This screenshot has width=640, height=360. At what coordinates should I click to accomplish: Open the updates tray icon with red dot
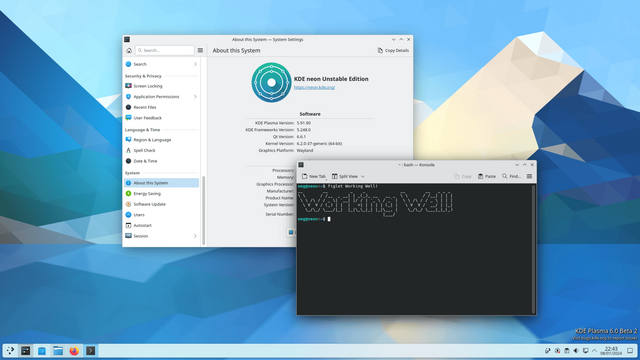(557, 351)
